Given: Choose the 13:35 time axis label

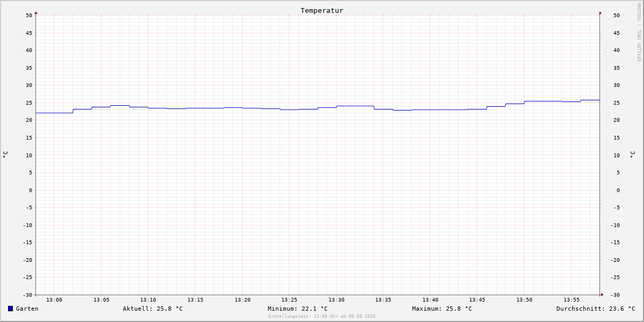Looking at the screenshot, I should point(383,300).
